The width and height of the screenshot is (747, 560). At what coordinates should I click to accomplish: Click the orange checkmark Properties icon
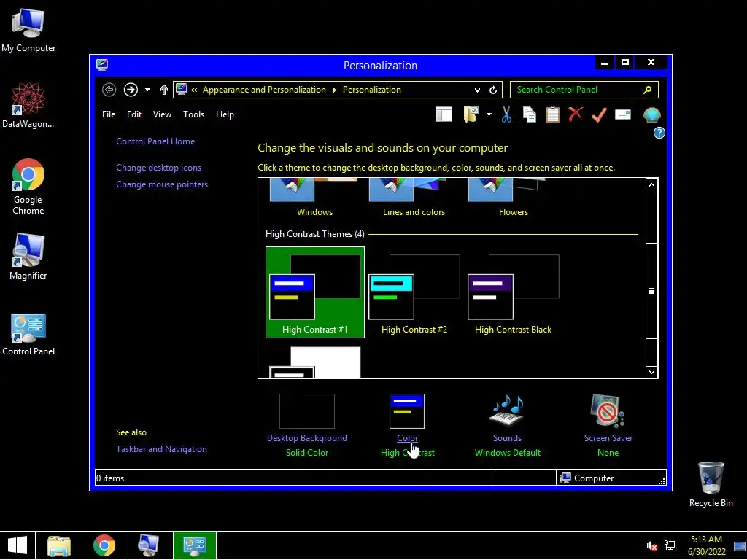[599, 114]
